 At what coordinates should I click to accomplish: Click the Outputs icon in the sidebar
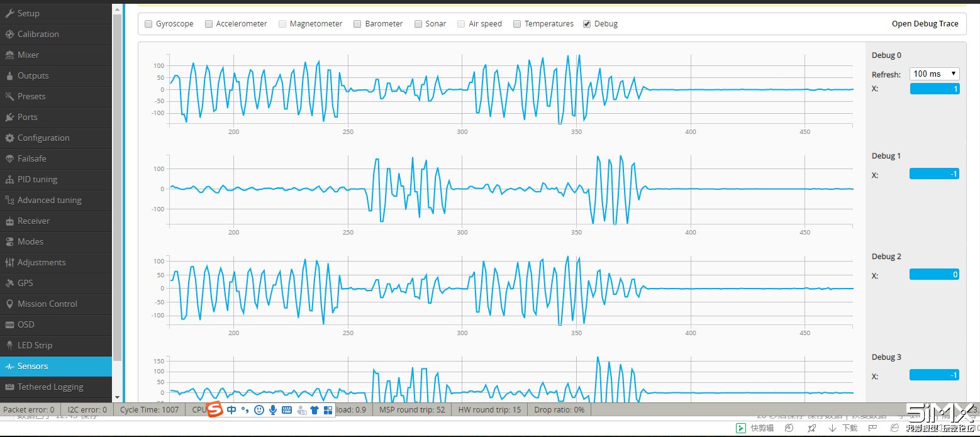click(x=9, y=75)
